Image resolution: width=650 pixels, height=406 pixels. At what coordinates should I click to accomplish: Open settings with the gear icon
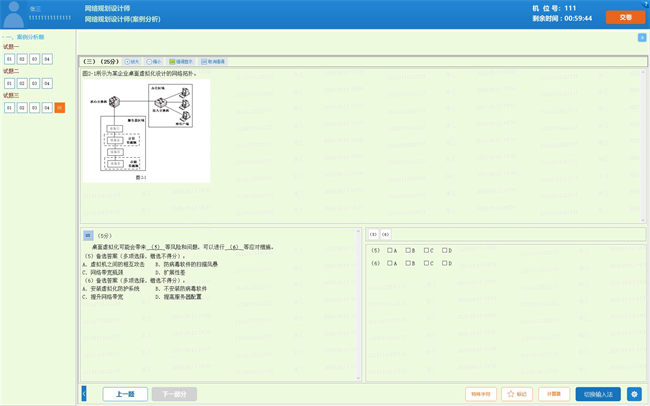(634, 394)
